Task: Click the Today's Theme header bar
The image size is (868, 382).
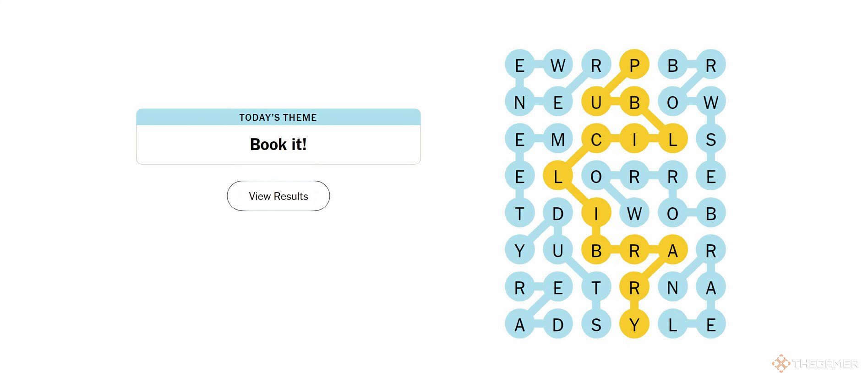Action: click(278, 117)
